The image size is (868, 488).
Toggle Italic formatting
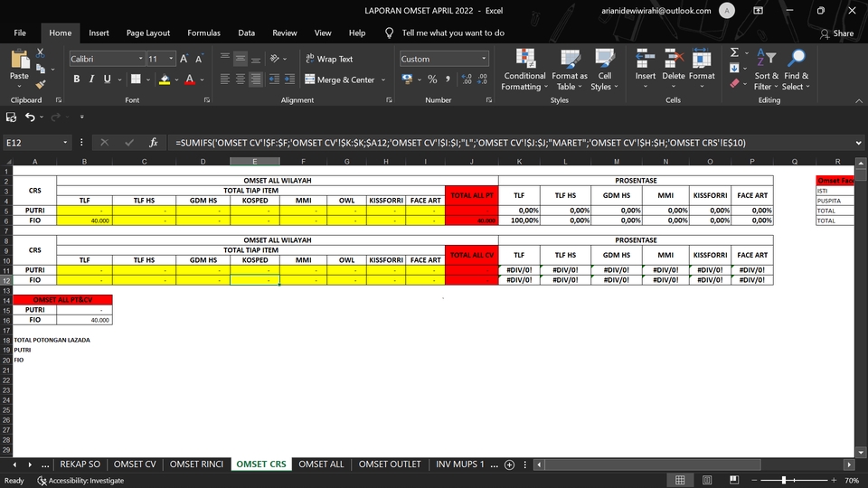tap(92, 80)
